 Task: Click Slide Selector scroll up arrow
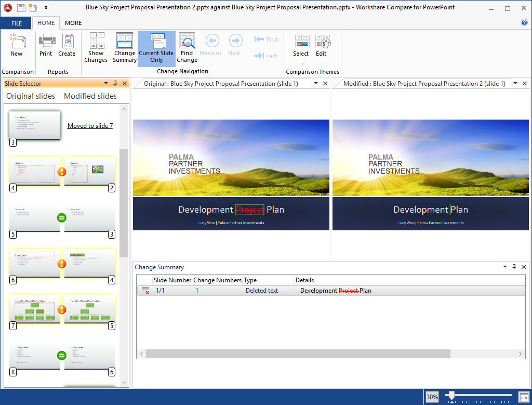pyautogui.click(x=124, y=109)
